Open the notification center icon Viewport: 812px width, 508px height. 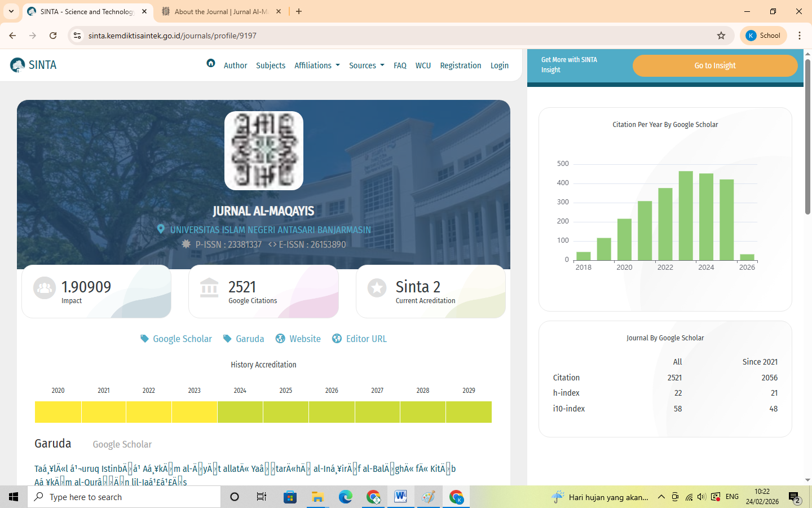pyautogui.click(x=795, y=497)
